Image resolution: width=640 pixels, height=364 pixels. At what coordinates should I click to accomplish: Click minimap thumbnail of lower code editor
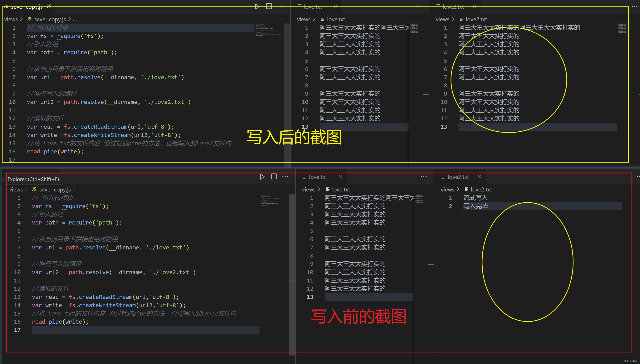(273, 200)
